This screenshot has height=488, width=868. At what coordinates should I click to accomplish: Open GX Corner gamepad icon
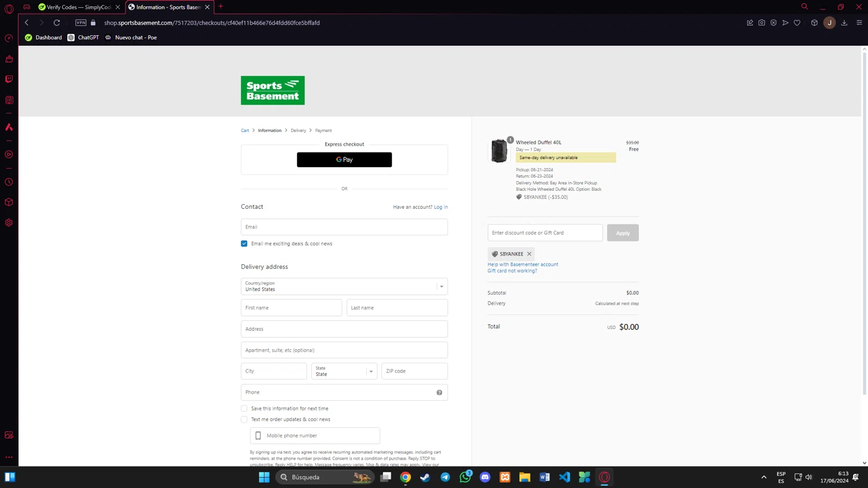[x=27, y=7]
